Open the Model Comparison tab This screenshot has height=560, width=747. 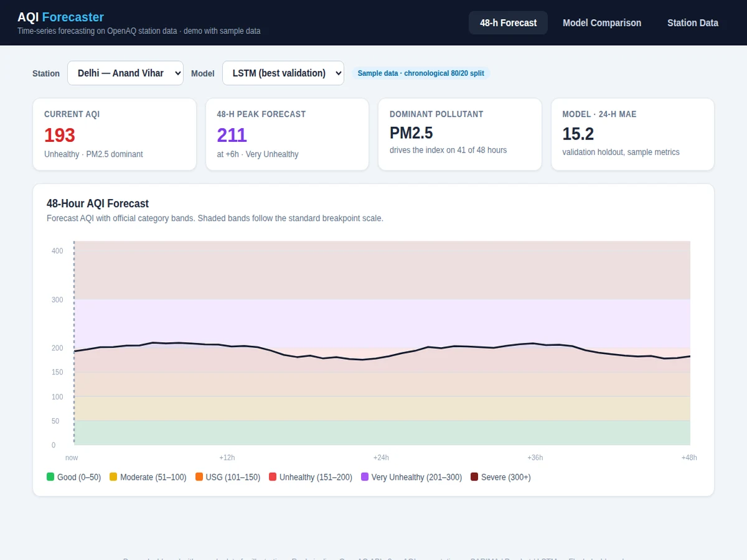click(x=602, y=22)
